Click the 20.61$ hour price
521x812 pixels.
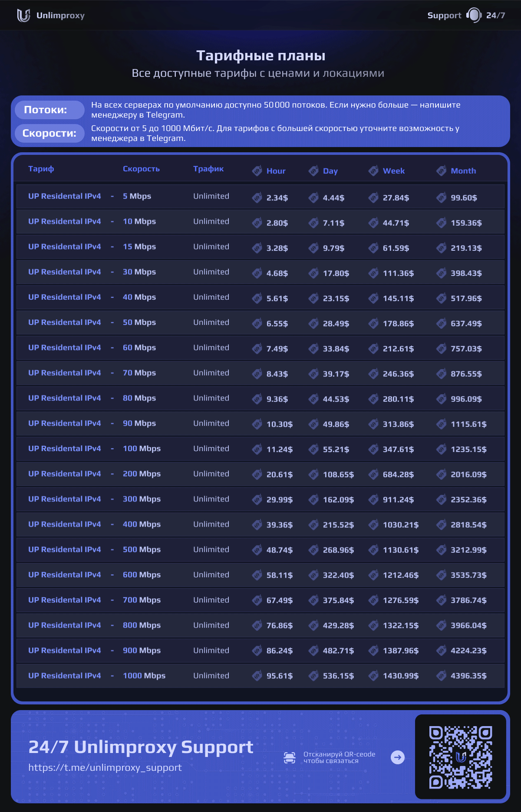(x=280, y=475)
